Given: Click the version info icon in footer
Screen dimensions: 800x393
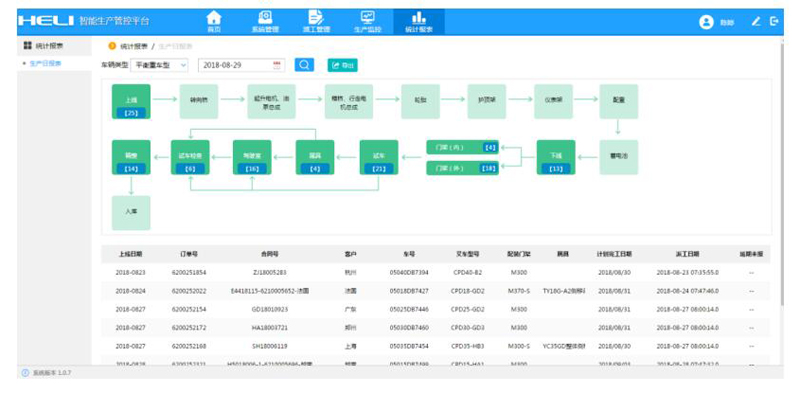Looking at the screenshot, I should (26, 373).
